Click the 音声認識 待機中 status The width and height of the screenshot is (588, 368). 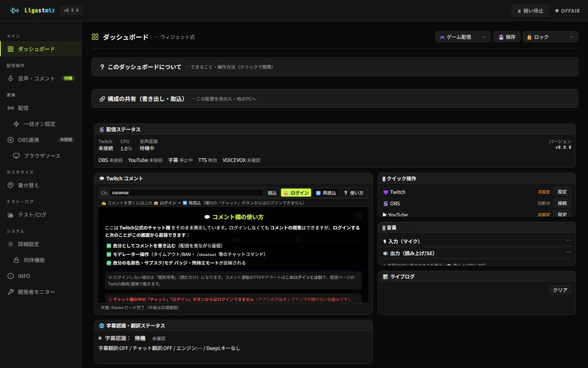148,145
